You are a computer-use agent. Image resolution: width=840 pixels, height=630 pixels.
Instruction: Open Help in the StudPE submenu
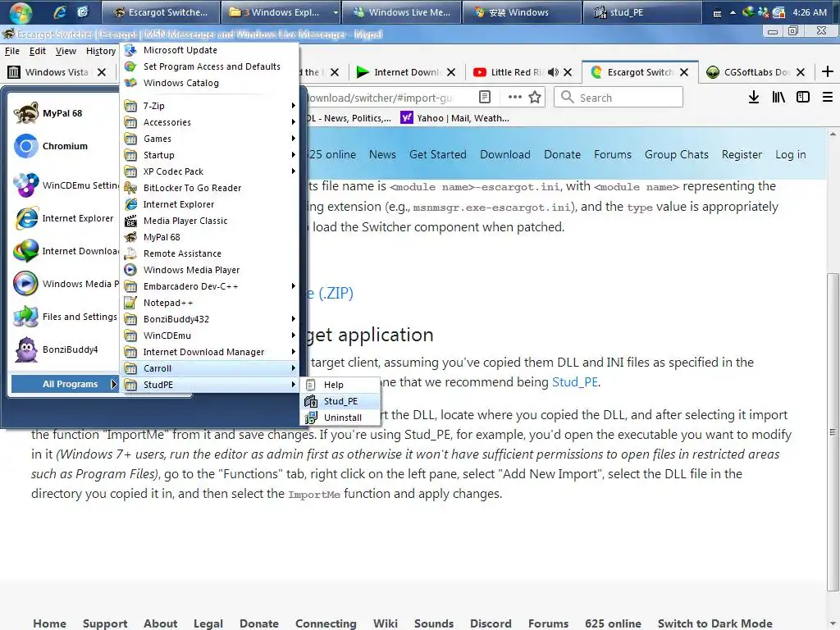click(340, 385)
